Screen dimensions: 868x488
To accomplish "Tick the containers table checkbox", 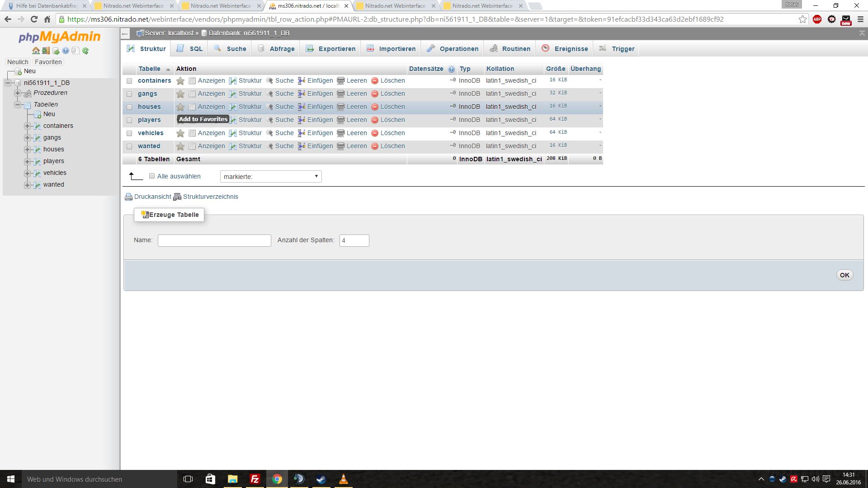I will coord(129,81).
